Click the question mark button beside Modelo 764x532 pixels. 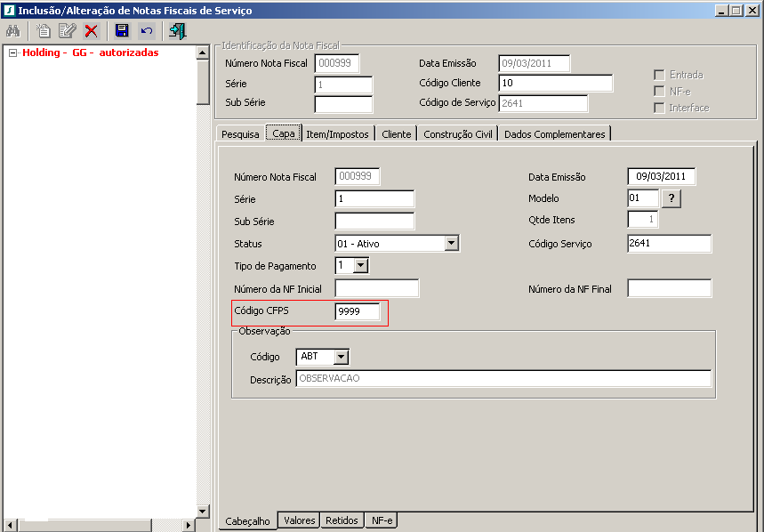click(x=672, y=198)
